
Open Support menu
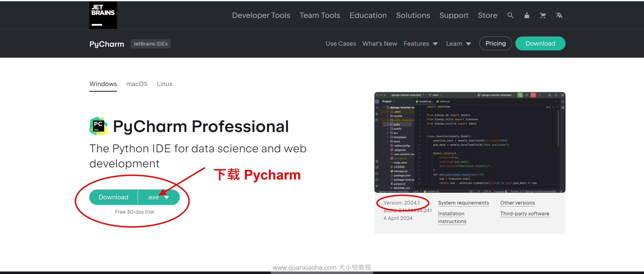point(454,15)
